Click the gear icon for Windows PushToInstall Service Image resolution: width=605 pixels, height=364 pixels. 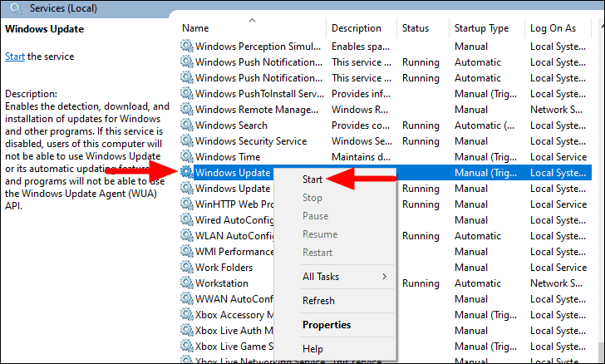coord(187,93)
